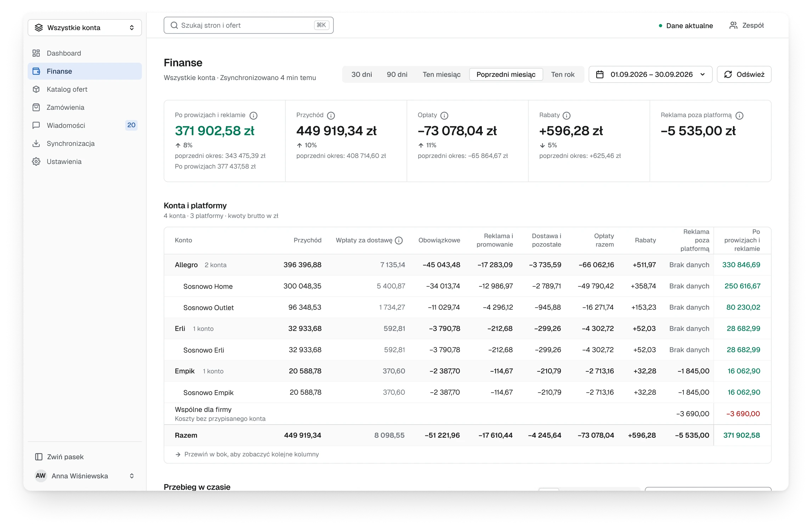
Task: Click the refresh arrows icon
Action: tap(728, 74)
